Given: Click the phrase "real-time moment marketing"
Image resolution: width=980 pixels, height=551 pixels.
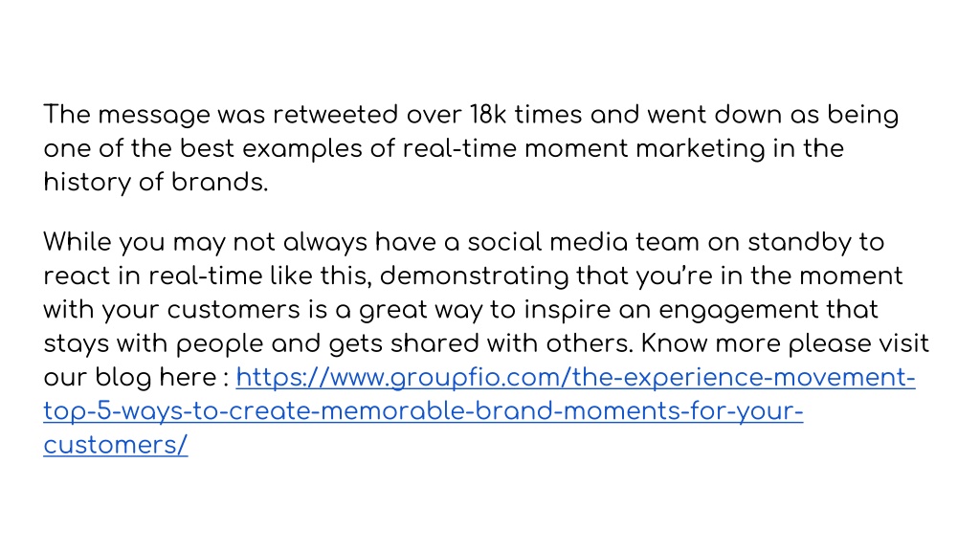Looking at the screenshot, I should point(584,149).
